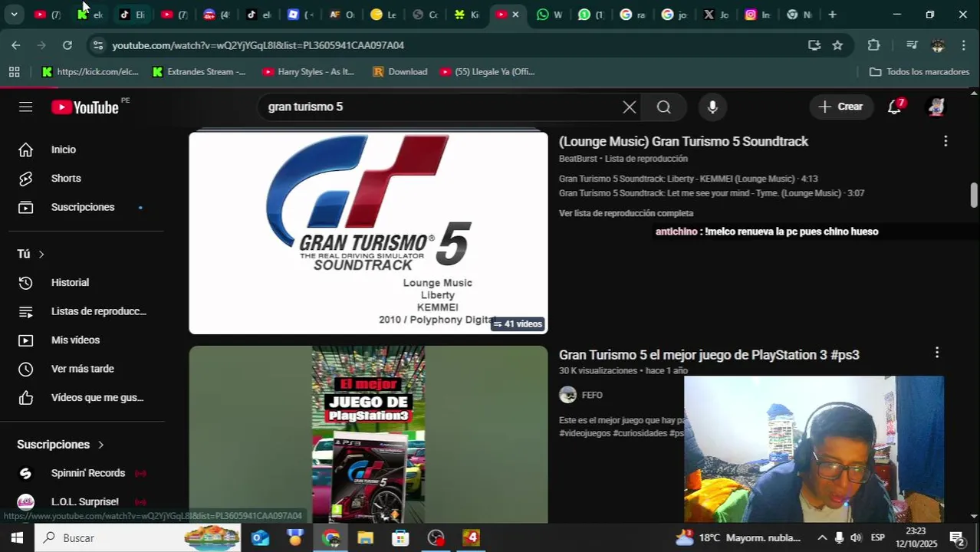The width and height of the screenshot is (980, 552).
Task: Click the page vertical scrollbar thumb
Action: [x=974, y=195]
